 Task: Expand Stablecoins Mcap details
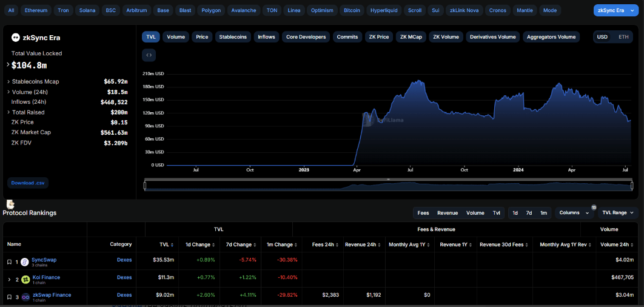8,81
